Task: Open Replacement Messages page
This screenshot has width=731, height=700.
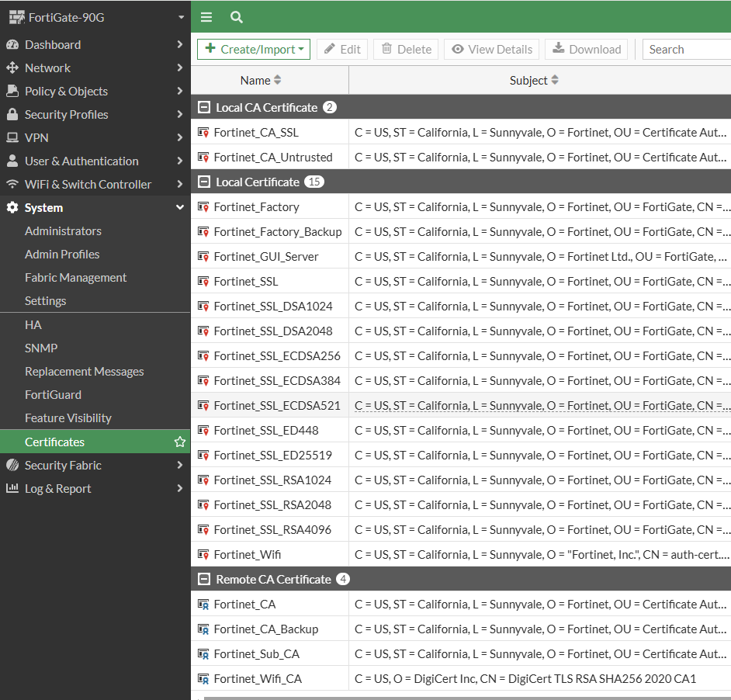Action: (x=85, y=371)
